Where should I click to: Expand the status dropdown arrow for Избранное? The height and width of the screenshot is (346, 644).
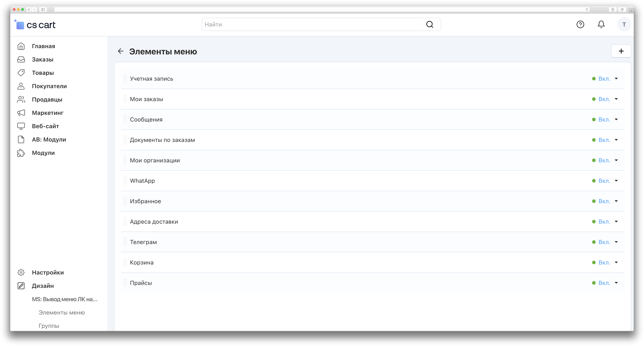point(616,201)
